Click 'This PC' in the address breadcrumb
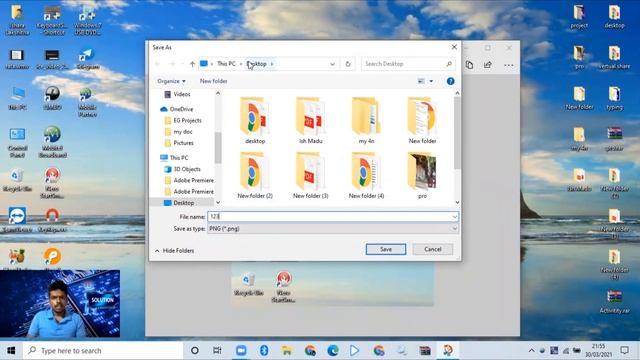The width and height of the screenshot is (640, 360). [226, 64]
